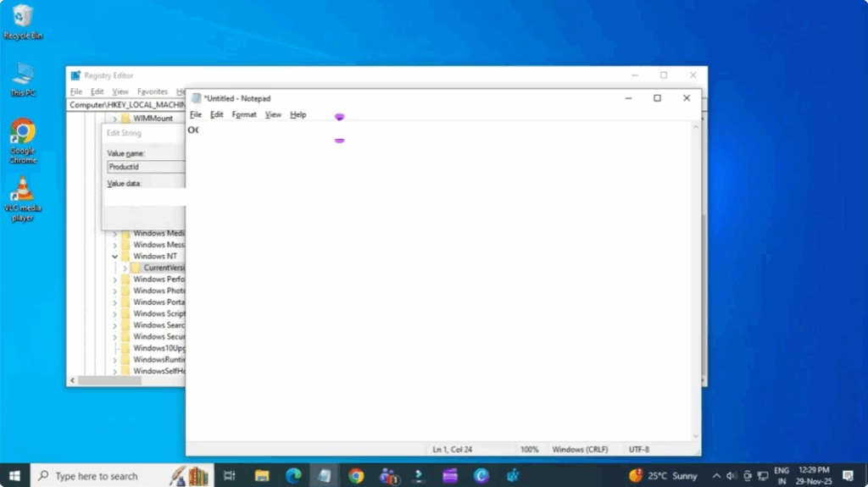Select the Windows10Upgrade tree item
The width and height of the screenshot is (868, 487).
click(x=159, y=348)
